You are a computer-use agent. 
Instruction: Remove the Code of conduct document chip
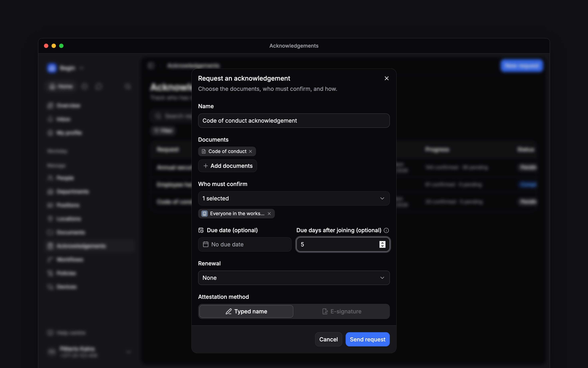tap(250, 151)
